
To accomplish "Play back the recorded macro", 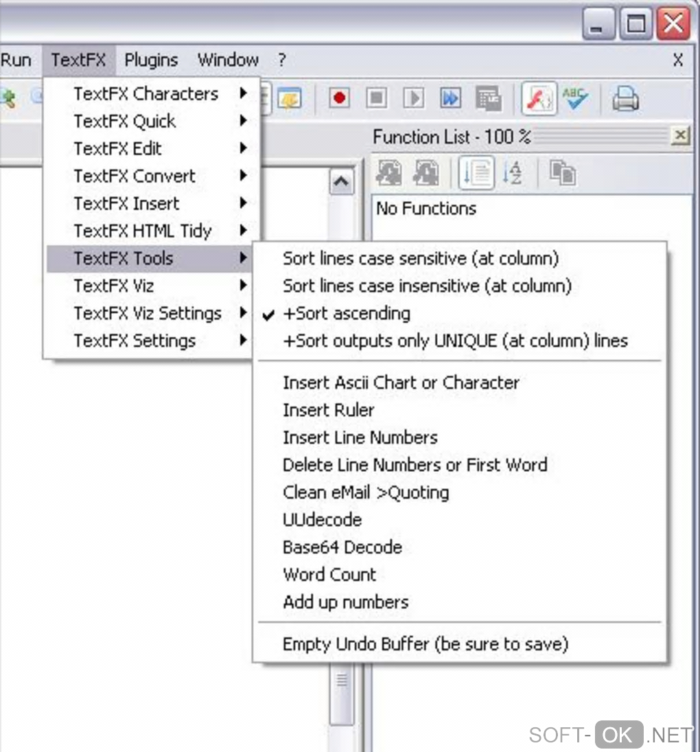I will tap(414, 98).
